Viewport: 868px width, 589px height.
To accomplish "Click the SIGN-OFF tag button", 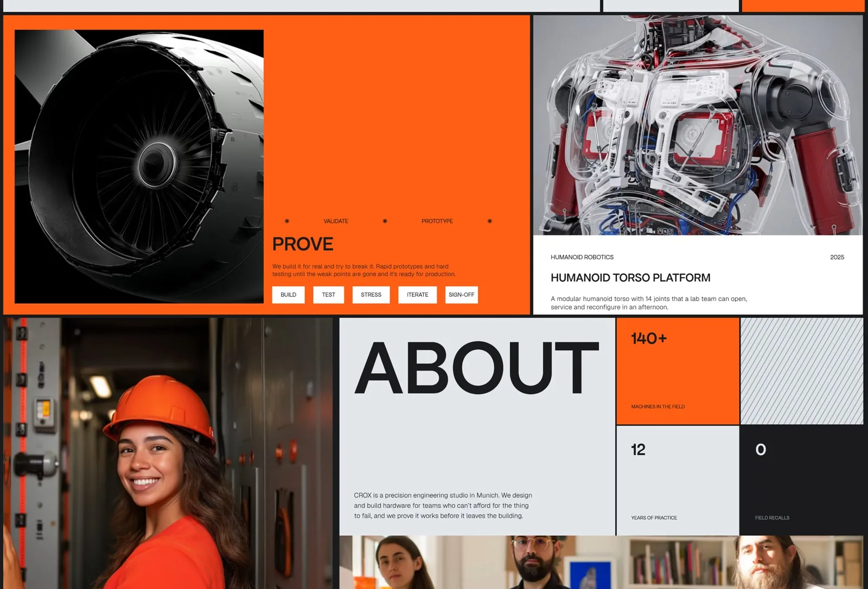I will [462, 294].
